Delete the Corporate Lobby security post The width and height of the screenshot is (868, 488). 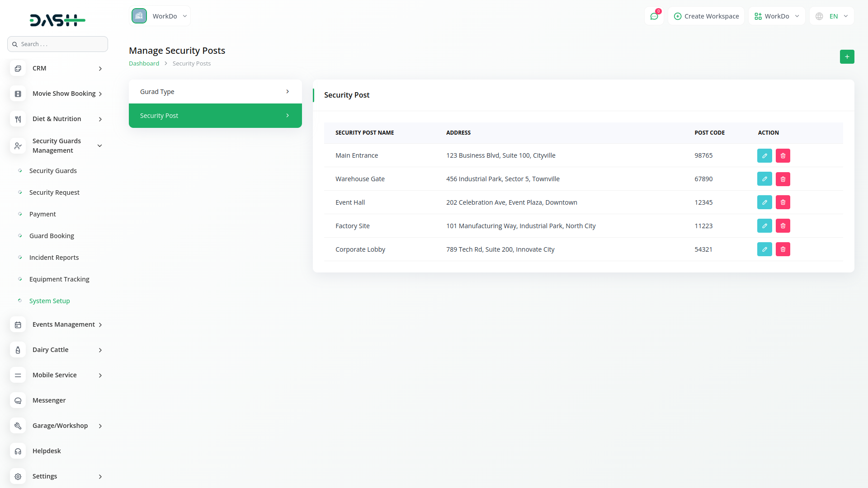click(783, 249)
